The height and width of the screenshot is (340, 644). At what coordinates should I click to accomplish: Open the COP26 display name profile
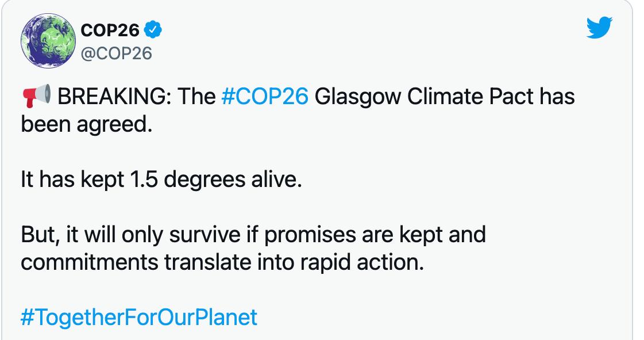coord(109,29)
